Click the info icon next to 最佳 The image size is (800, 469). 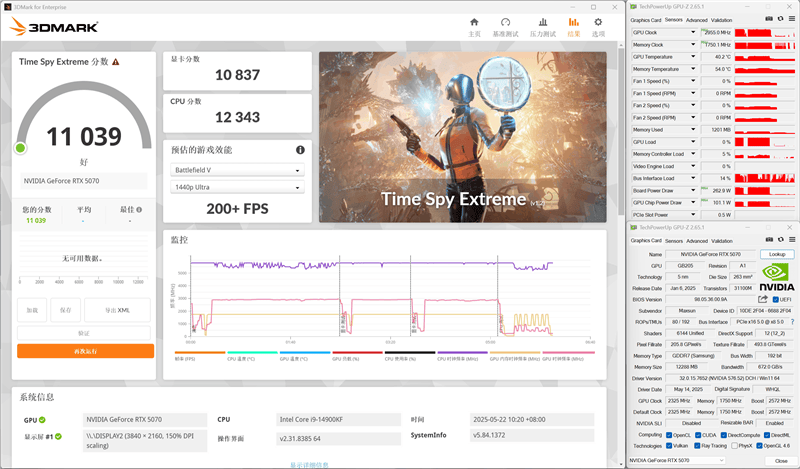(139, 209)
